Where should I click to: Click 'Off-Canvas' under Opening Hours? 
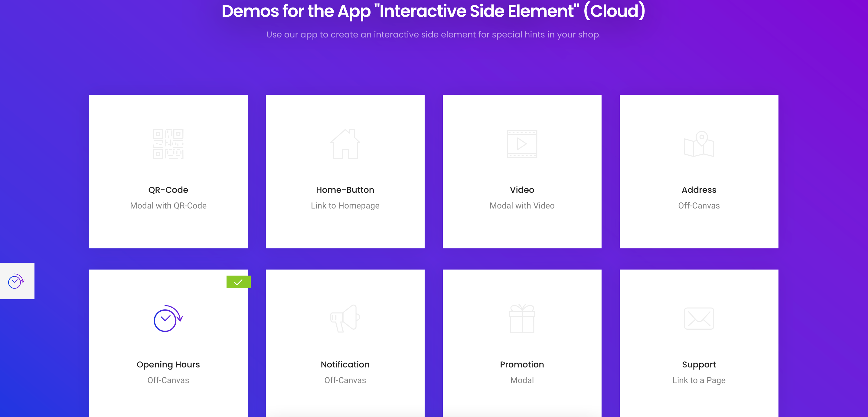pos(168,380)
